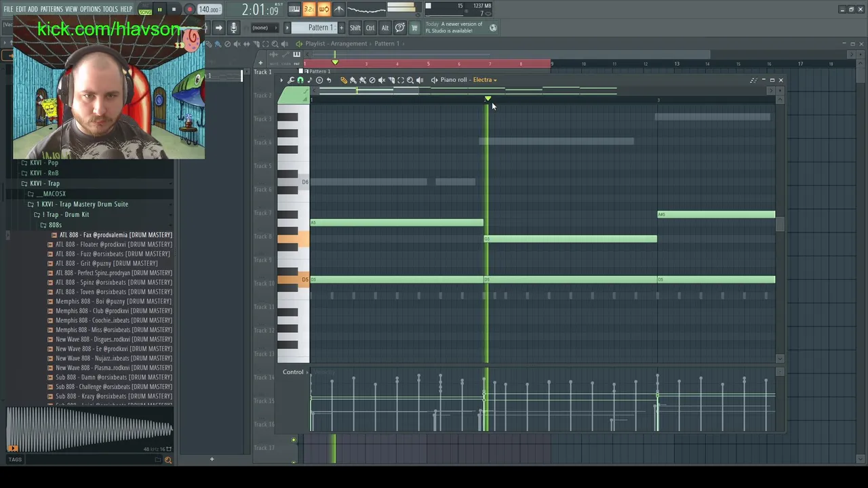Open the TOOLS menu
868x488 pixels.
[110, 9]
